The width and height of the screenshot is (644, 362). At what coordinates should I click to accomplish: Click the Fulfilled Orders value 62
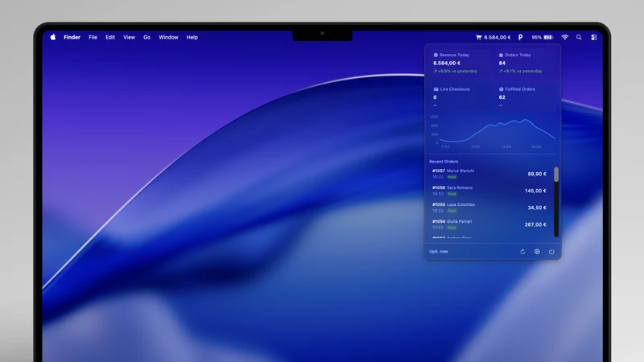click(502, 97)
